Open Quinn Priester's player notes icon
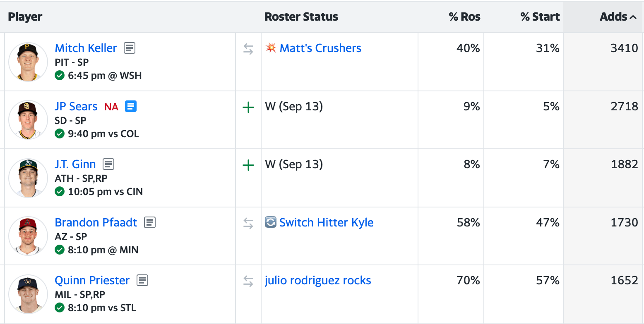Viewport: 644px width, 324px height. [x=142, y=281]
